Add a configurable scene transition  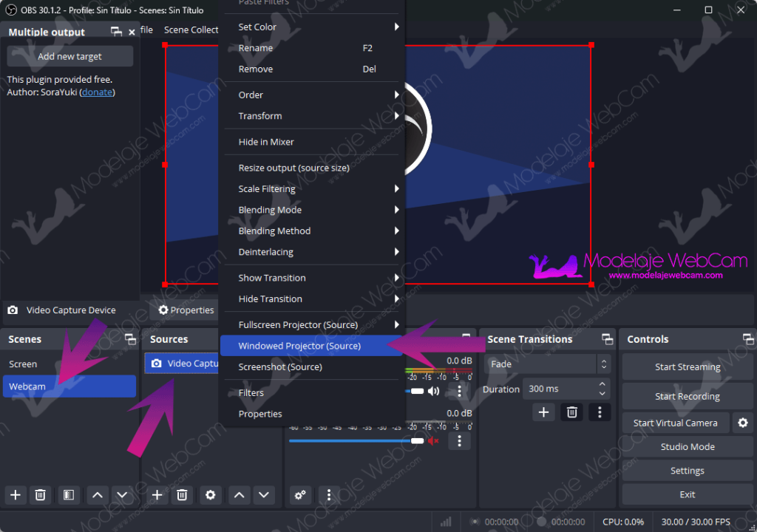point(543,412)
